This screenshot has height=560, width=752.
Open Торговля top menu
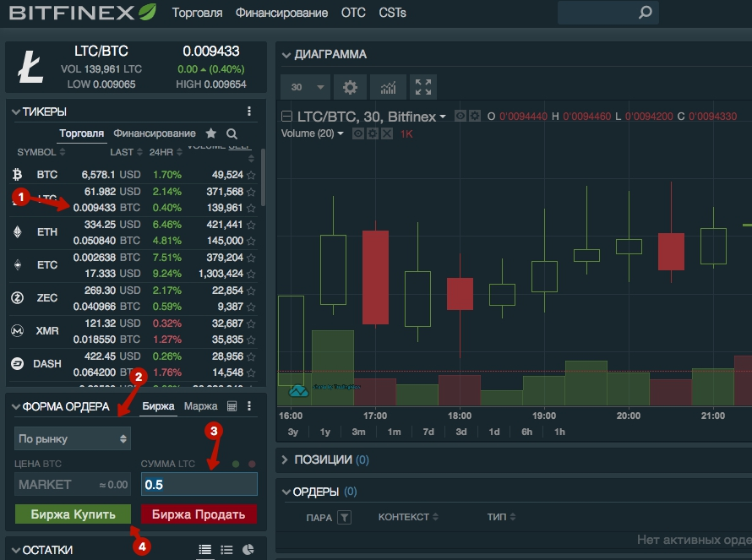coord(197,13)
